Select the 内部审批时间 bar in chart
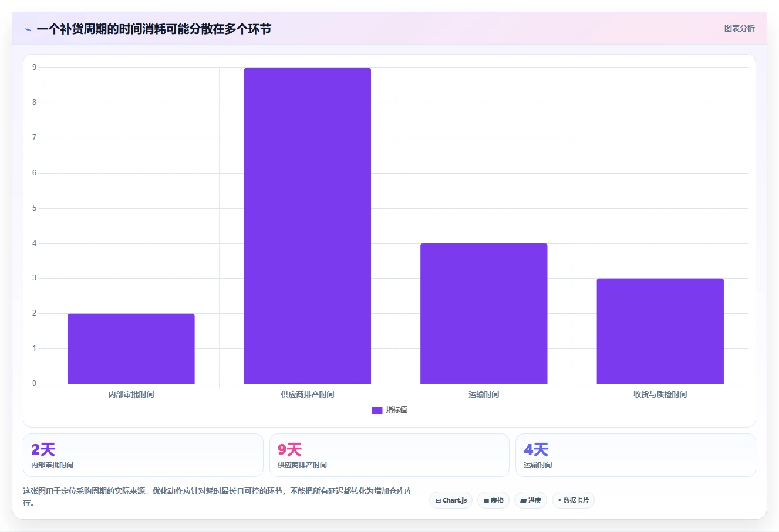The height and width of the screenshot is (532, 779). [131, 348]
